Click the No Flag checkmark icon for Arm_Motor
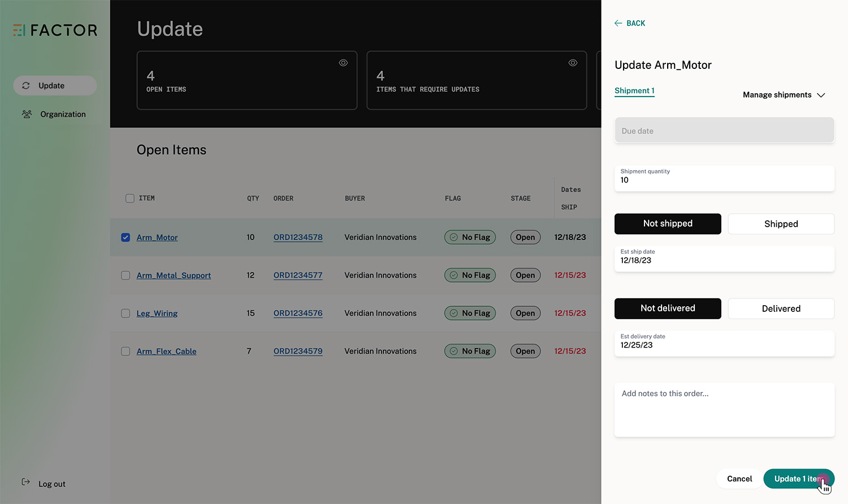The image size is (848, 504). tap(454, 237)
